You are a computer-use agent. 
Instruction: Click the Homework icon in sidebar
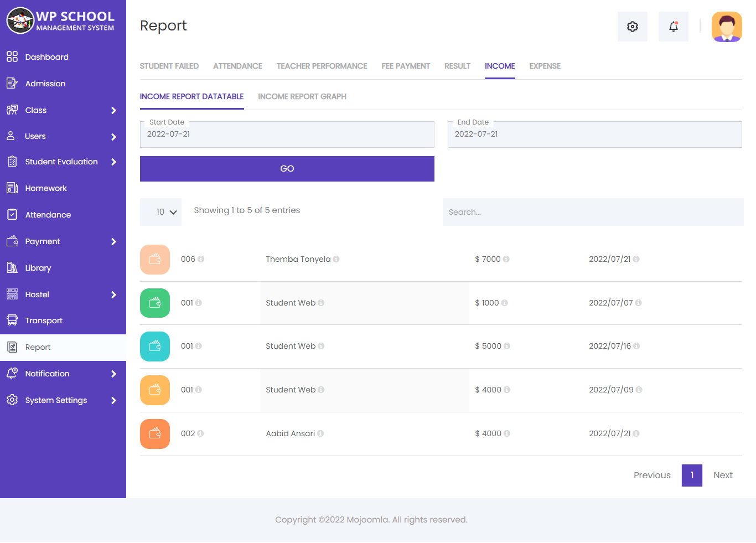[12, 188]
